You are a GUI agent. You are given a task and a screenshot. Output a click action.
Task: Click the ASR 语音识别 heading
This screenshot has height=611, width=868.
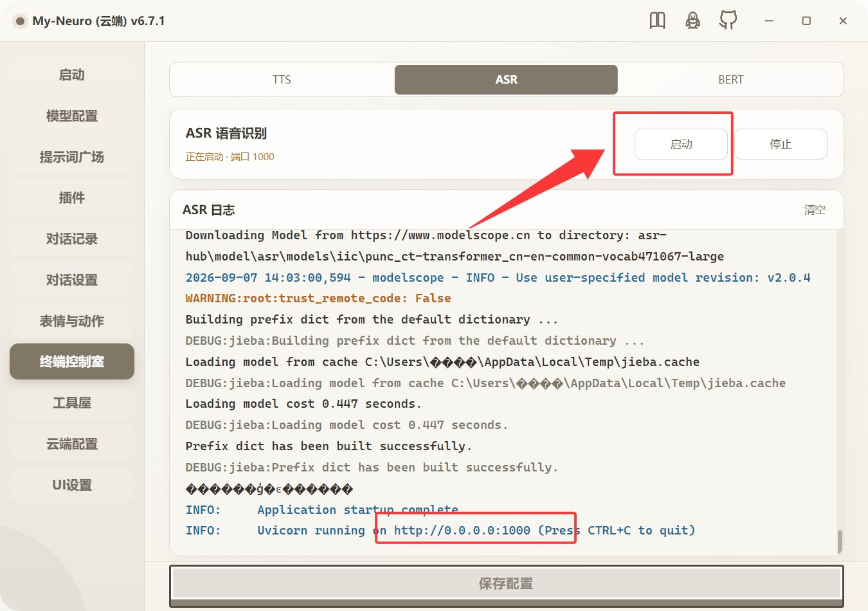[226, 133]
